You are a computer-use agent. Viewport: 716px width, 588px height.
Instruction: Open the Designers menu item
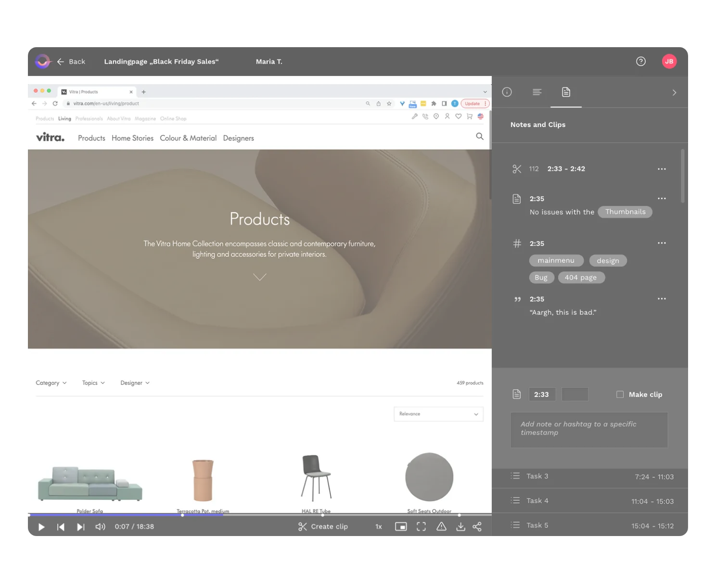click(x=238, y=138)
